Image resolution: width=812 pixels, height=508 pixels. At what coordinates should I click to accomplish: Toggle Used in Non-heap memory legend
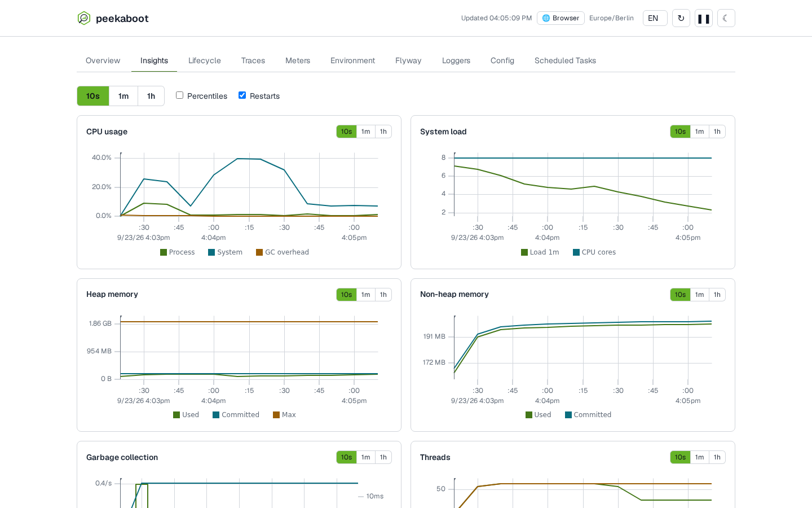(x=539, y=415)
